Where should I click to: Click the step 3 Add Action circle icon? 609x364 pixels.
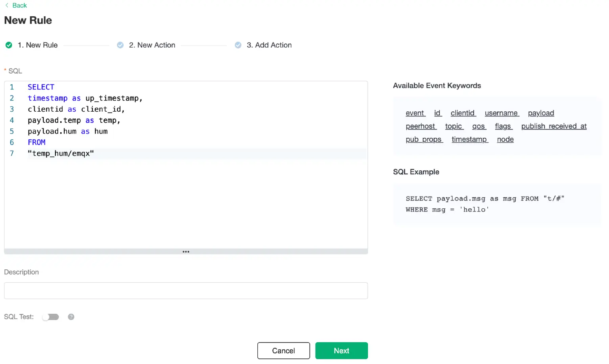pyautogui.click(x=238, y=45)
